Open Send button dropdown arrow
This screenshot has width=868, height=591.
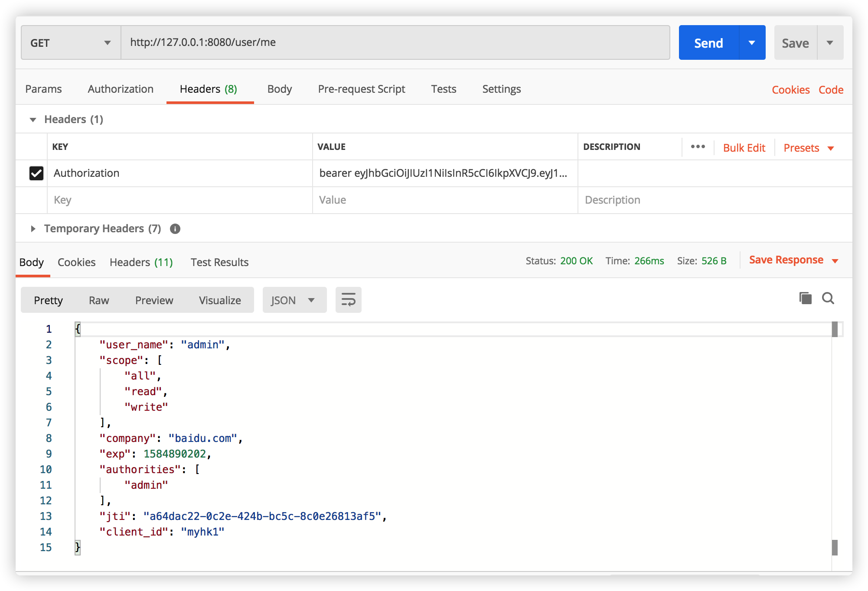click(x=752, y=43)
